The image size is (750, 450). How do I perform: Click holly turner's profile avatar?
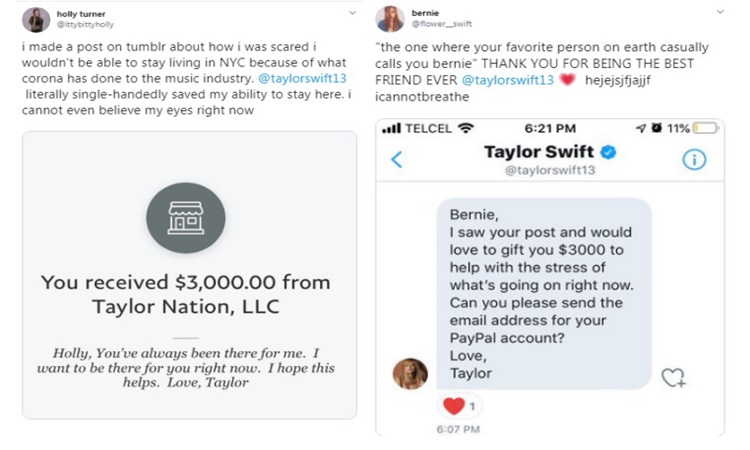point(36,19)
